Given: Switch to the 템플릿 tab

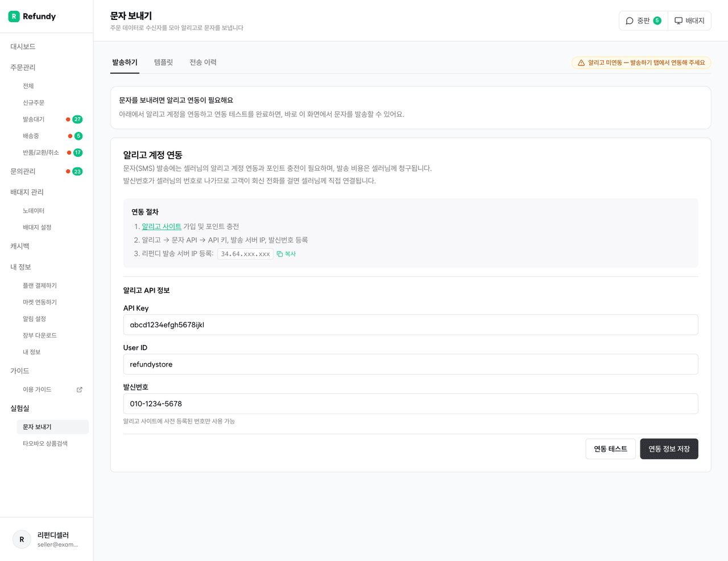Looking at the screenshot, I should point(164,63).
